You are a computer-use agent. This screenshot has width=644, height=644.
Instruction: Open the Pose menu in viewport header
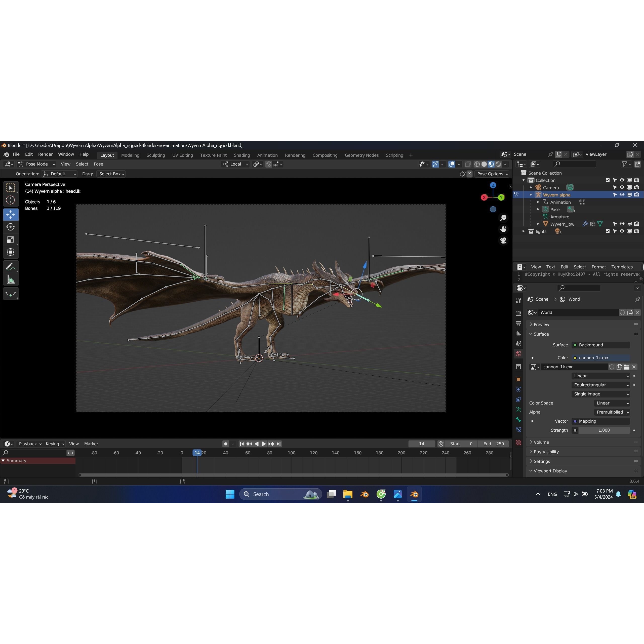click(x=98, y=164)
